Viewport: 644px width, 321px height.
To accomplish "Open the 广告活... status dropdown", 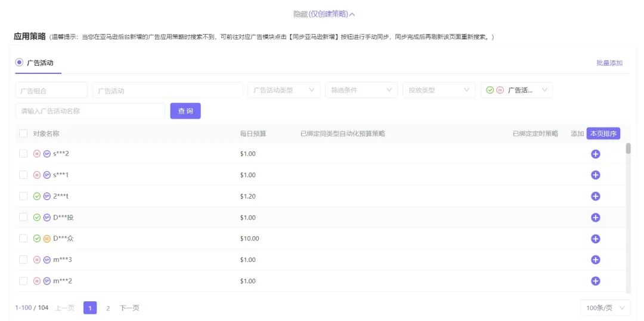I will tap(516, 90).
